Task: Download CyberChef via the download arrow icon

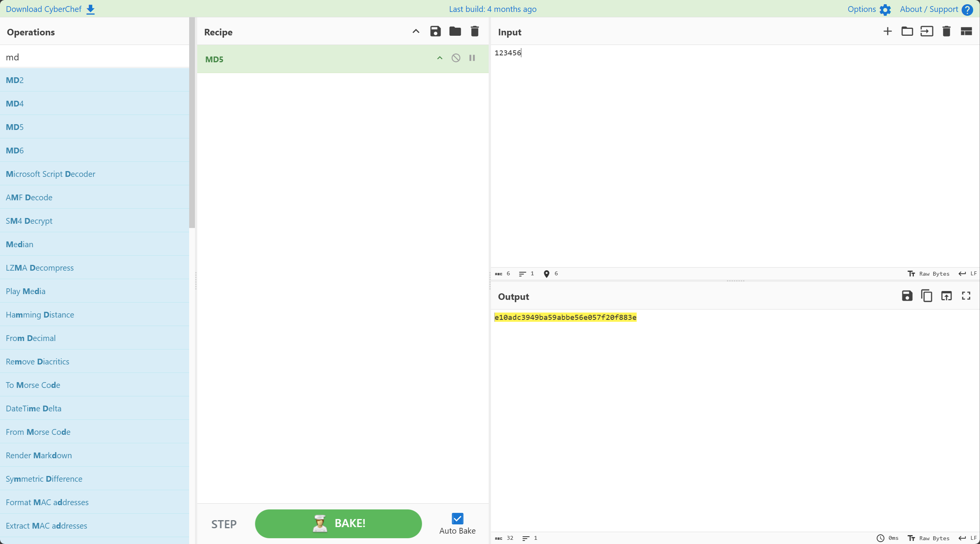Action: click(x=90, y=9)
